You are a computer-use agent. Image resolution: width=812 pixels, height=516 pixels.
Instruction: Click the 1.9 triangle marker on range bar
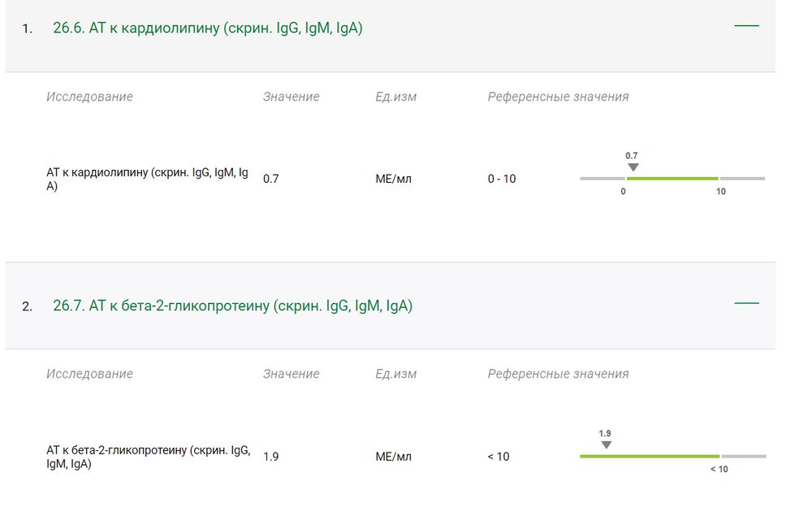tap(606, 445)
